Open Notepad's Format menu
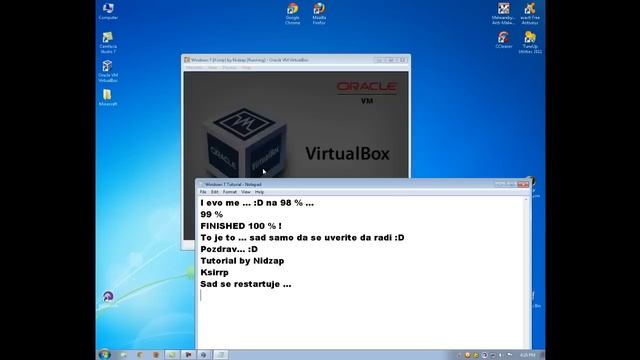The image size is (640, 360). point(230,192)
